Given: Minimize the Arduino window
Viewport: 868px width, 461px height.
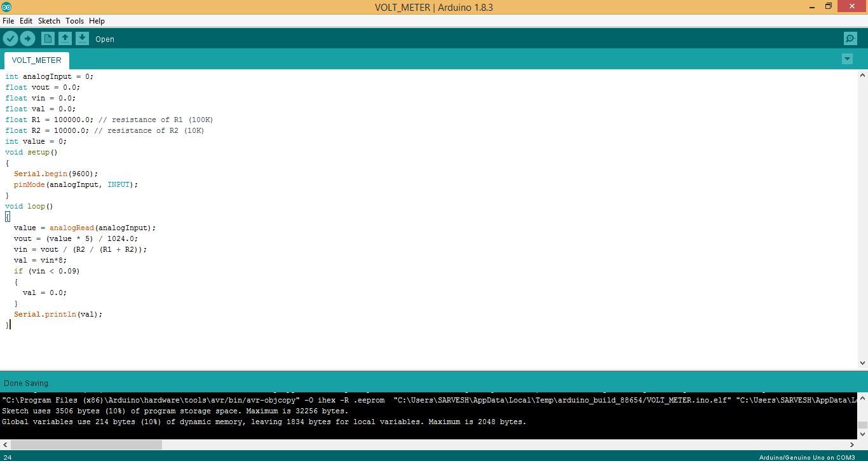Looking at the screenshot, I should pos(812,7).
